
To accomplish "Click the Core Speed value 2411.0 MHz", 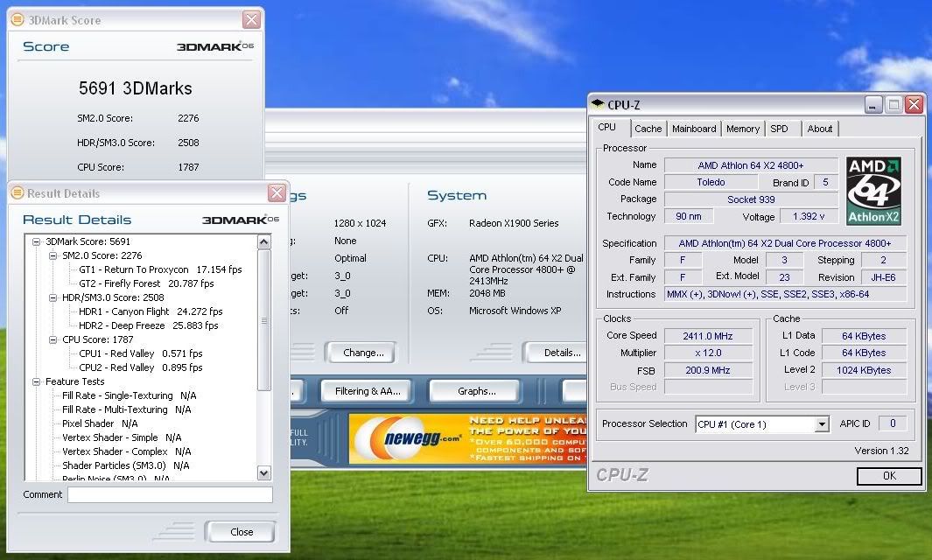I will (x=707, y=336).
